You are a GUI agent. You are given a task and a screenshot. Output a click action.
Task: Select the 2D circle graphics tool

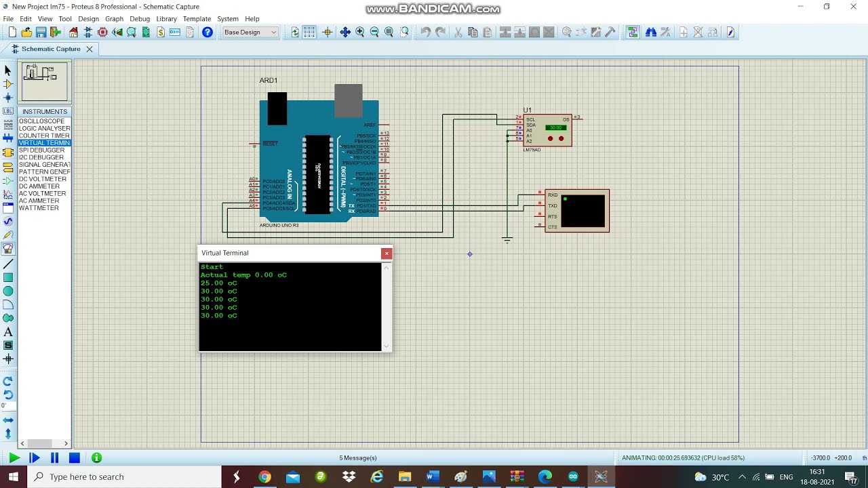tap(8, 291)
